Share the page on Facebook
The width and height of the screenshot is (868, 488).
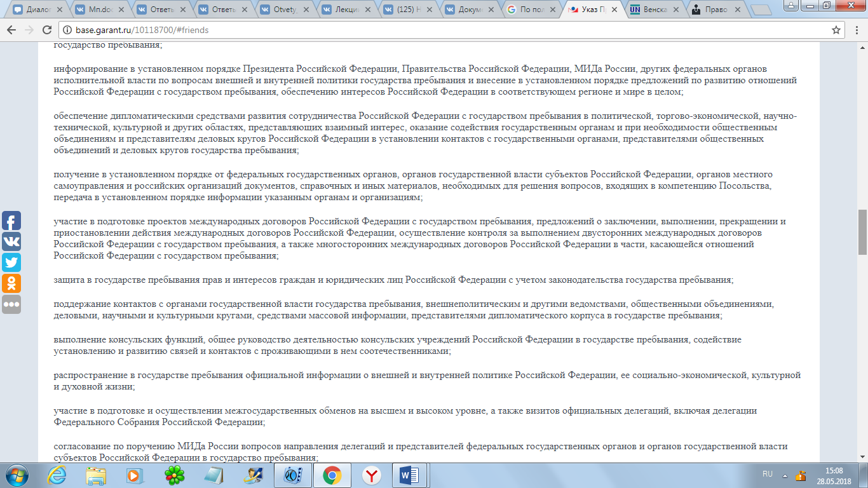coord(11,220)
